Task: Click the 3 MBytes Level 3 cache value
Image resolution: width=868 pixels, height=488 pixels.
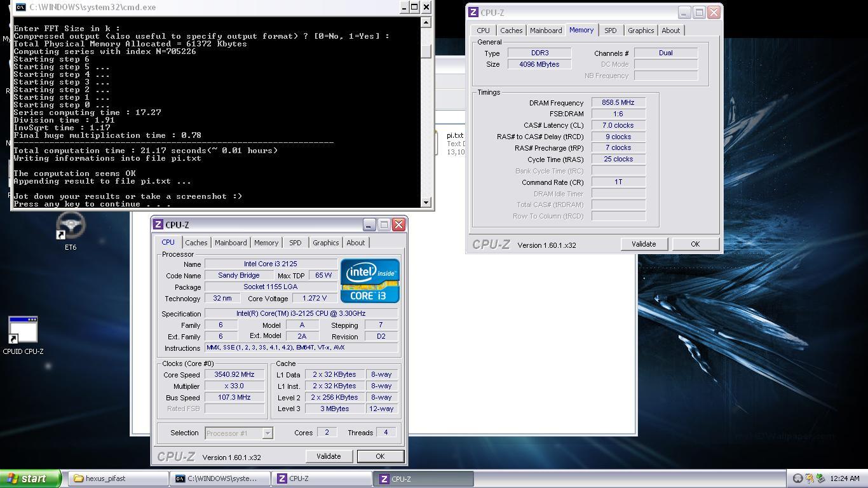Action: pos(334,409)
